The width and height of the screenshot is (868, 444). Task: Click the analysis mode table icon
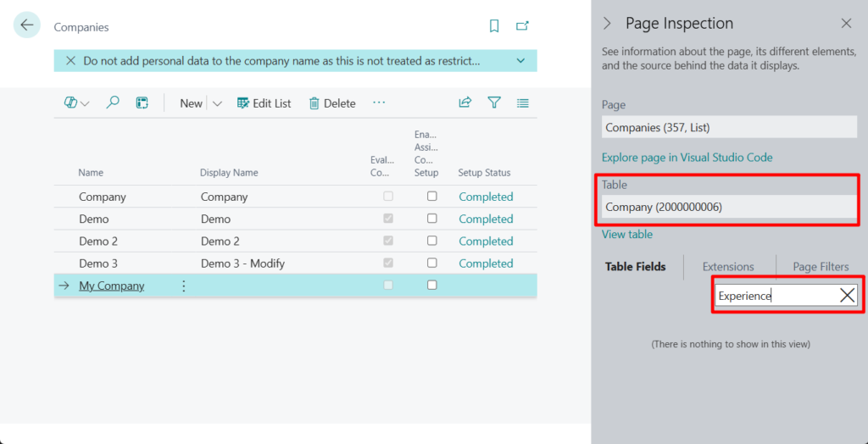[x=142, y=103]
